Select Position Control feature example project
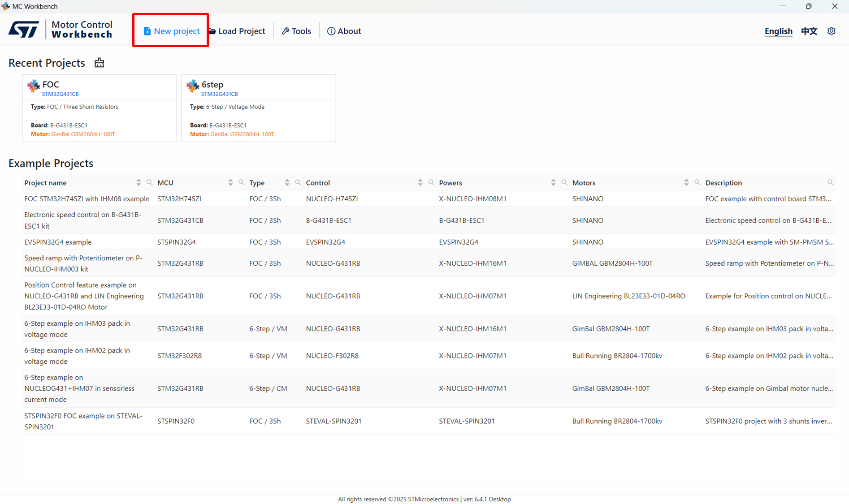 (429, 296)
